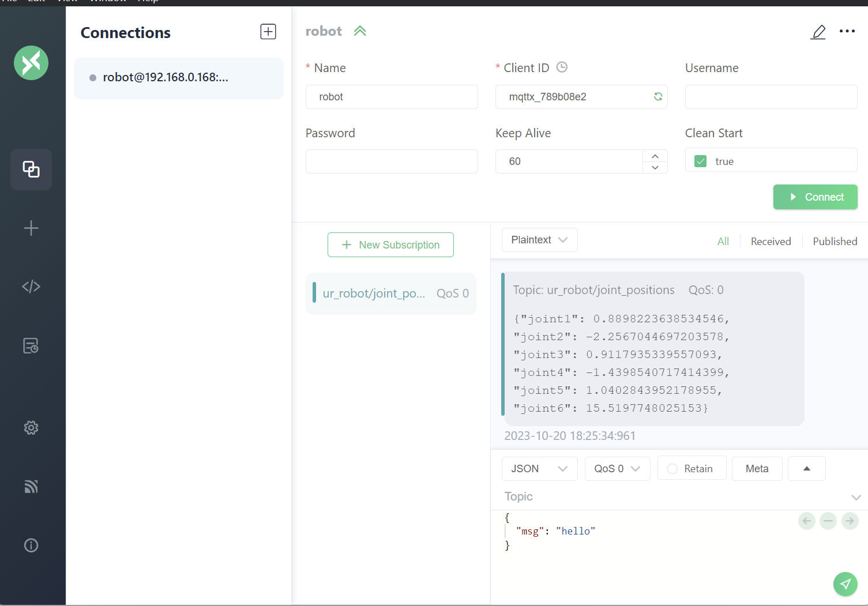
Task: Open the Connections page icon in sidebar
Action: [31, 170]
